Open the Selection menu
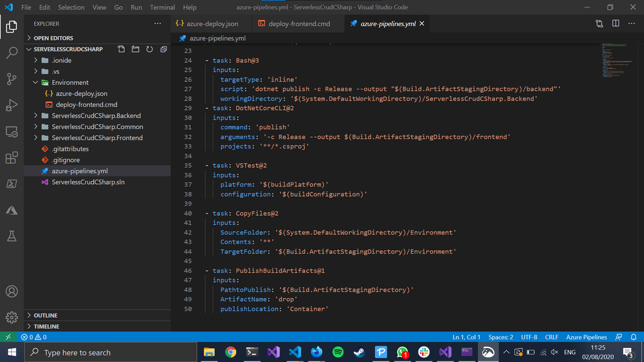Viewport: 644px width, 362px height. coord(71,7)
